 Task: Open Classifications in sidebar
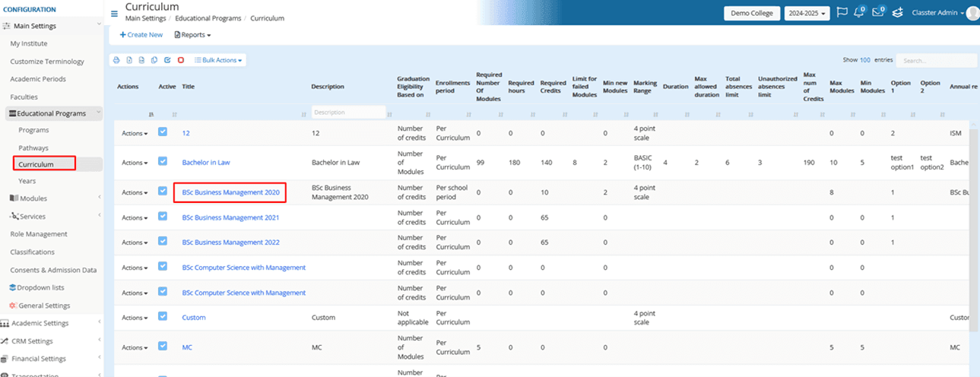[x=32, y=252]
